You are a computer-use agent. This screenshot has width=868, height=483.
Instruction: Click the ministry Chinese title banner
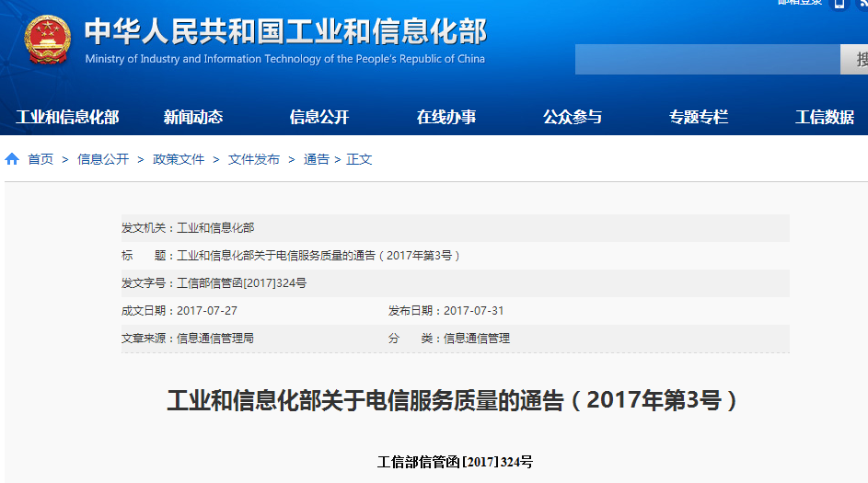285,31
